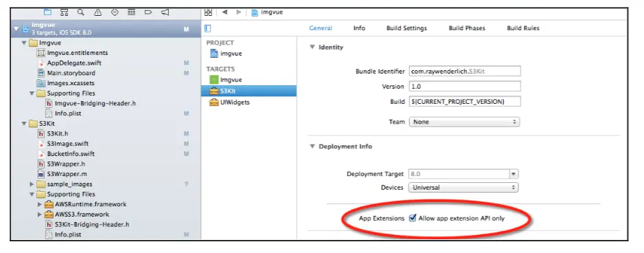Collapse the Imgvue group folder
The height and width of the screenshot is (253, 644).
click(x=24, y=43)
